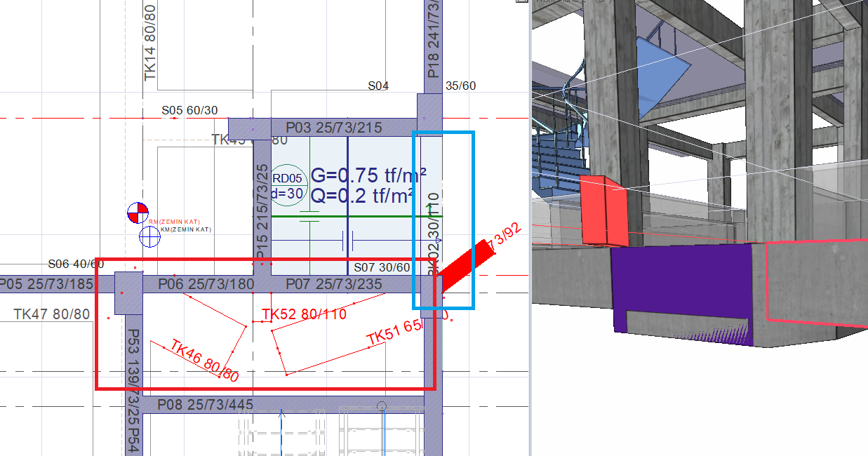Image resolution: width=868 pixels, height=456 pixels.
Task: Select the red and blue RM mass-center symbol
Action: point(138,213)
